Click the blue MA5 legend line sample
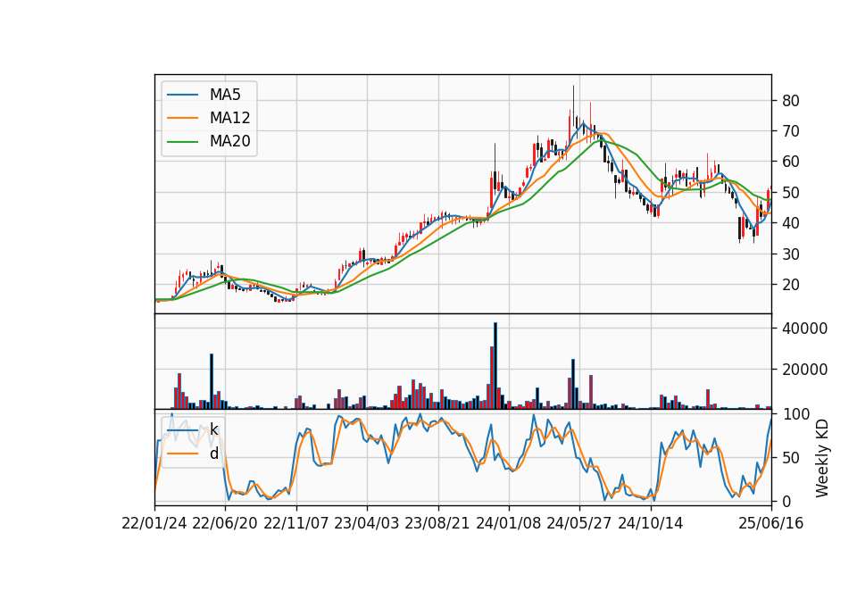Image resolution: width=857 pixels, height=616 pixels. (x=182, y=95)
